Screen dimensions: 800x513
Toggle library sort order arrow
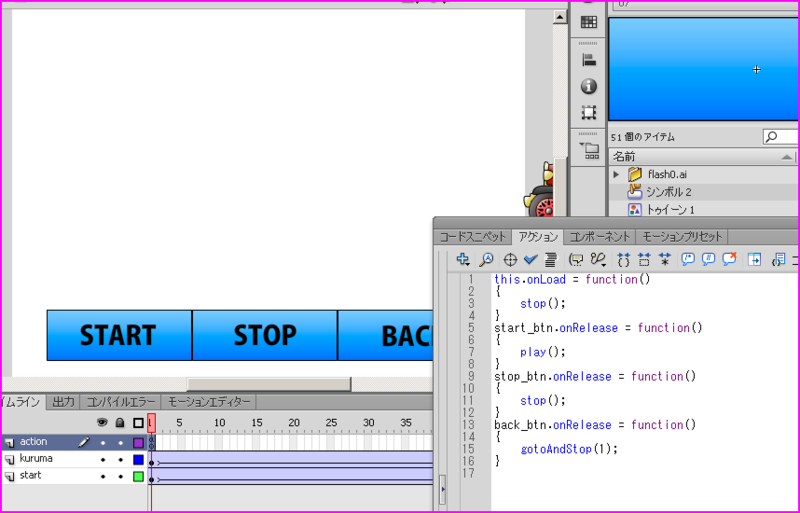tap(788, 157)
